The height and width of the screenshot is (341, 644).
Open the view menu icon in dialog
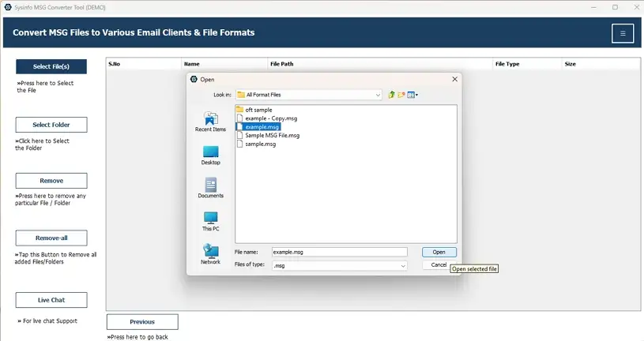pyautogui.click(x=412, y=95)
